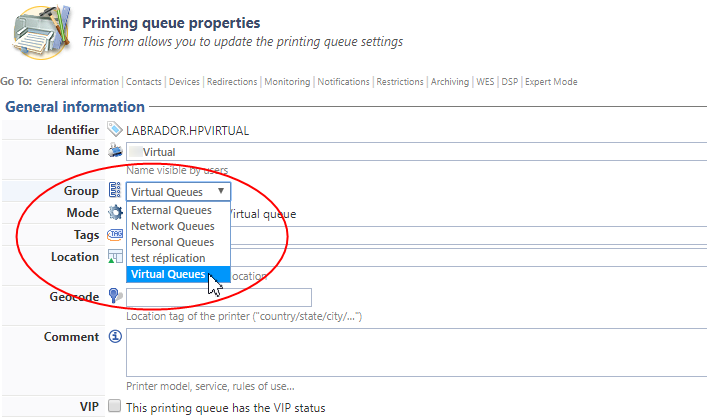707x419 pixels.
Task: Click the Geocode pin icon
Action: point(114,297)
